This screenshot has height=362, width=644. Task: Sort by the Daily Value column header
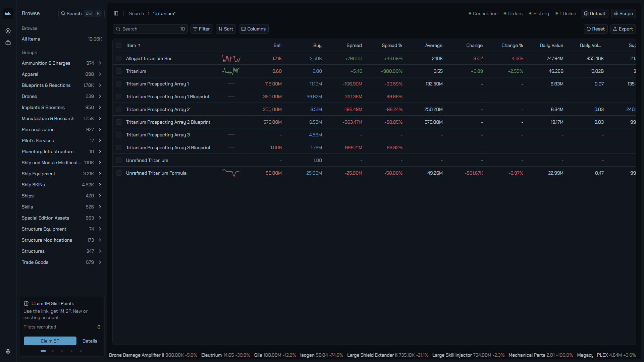coord(551,45)
